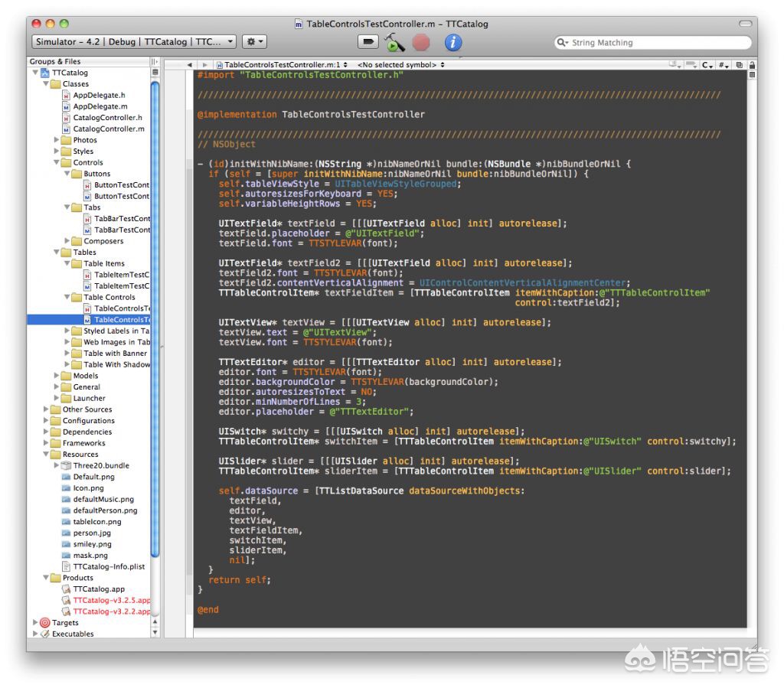Expand the Styles folder
This screenshot has width=784, height=688.
pyautogui.click(x=57, y=152)
